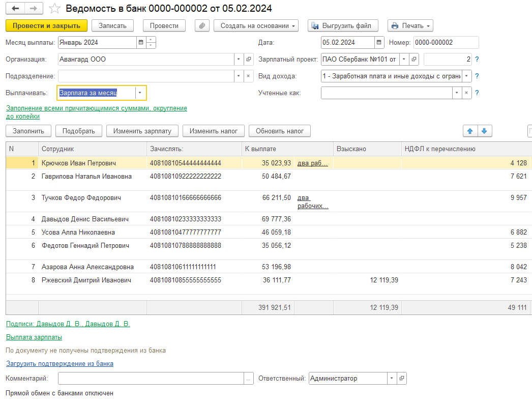
Task: Open the Печать menu
Action: (x=410, y=26)
